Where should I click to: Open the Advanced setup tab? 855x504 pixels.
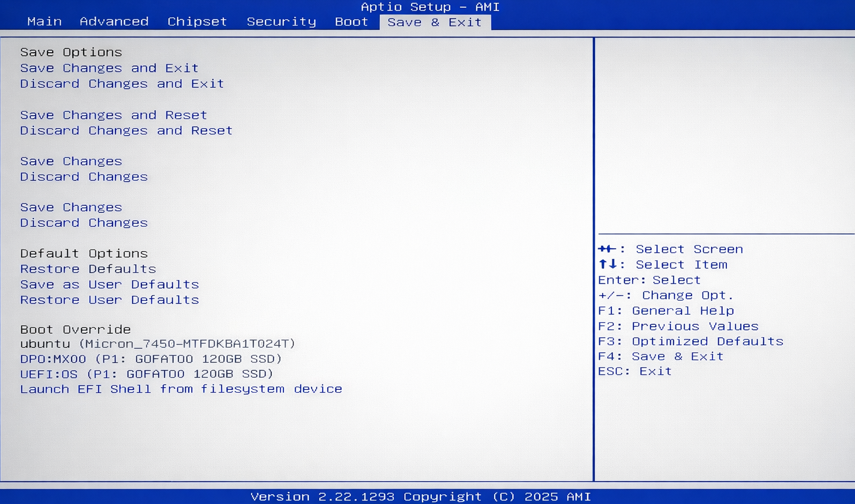pyautogui.click(x=113, y=21)
